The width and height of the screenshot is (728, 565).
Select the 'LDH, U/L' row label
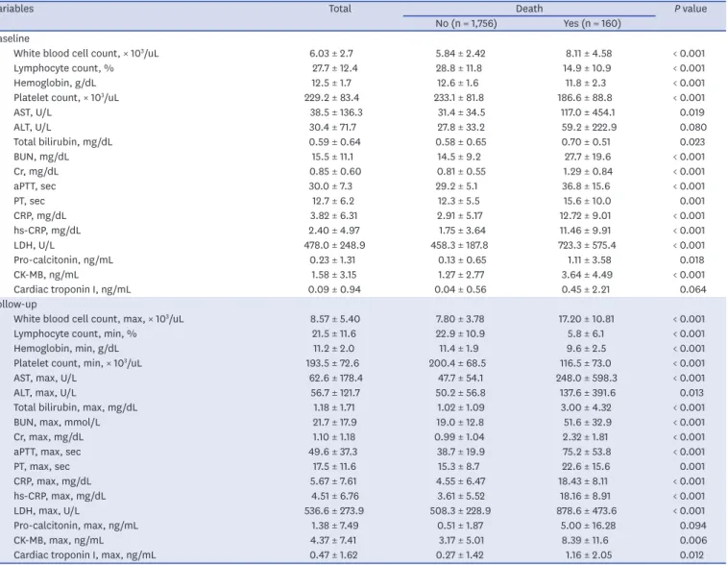point(34,245)
